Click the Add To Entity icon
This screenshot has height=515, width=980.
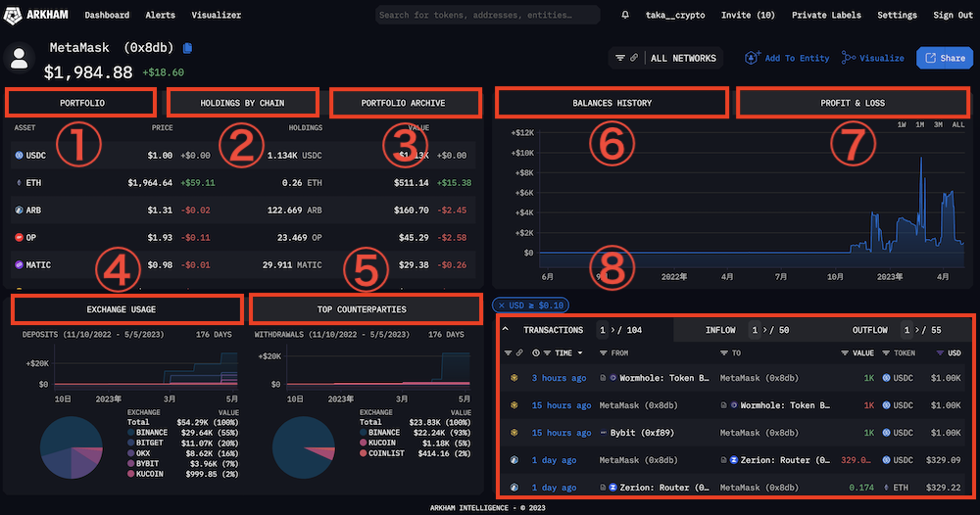coord(753,58)
